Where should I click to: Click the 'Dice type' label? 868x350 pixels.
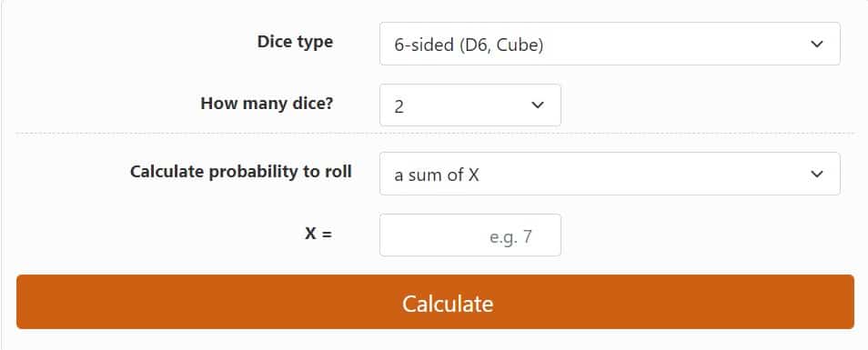[295, 42]
